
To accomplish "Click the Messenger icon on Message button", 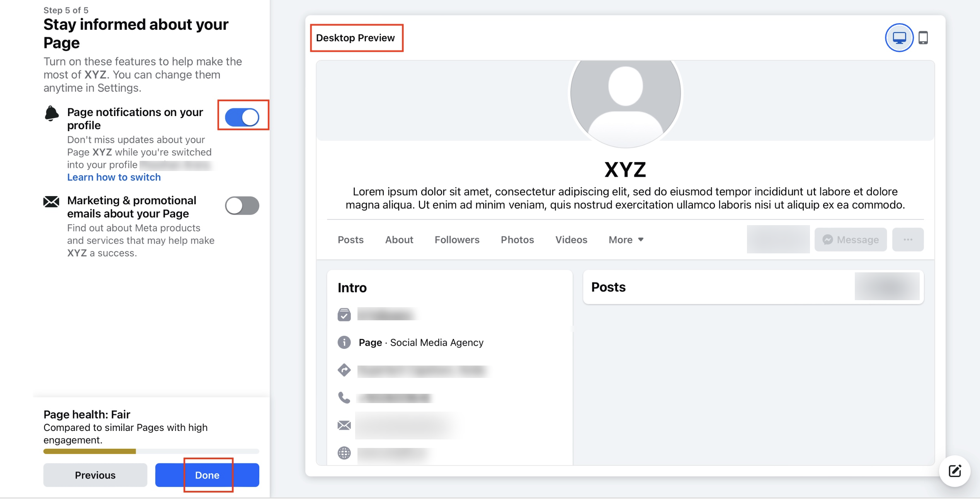I will (x=827, y=239).
